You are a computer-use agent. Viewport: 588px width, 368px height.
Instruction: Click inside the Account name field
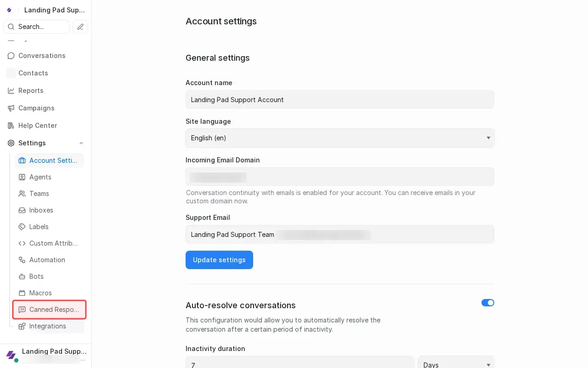340,99
